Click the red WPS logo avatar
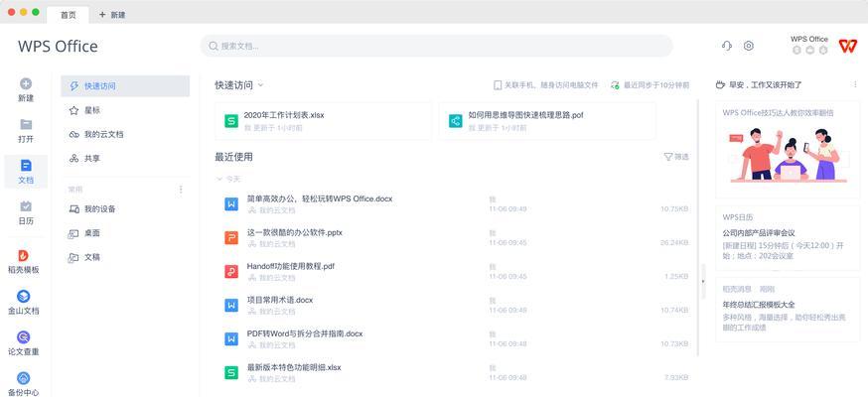The image size is (868, 397). coord(847,46)
